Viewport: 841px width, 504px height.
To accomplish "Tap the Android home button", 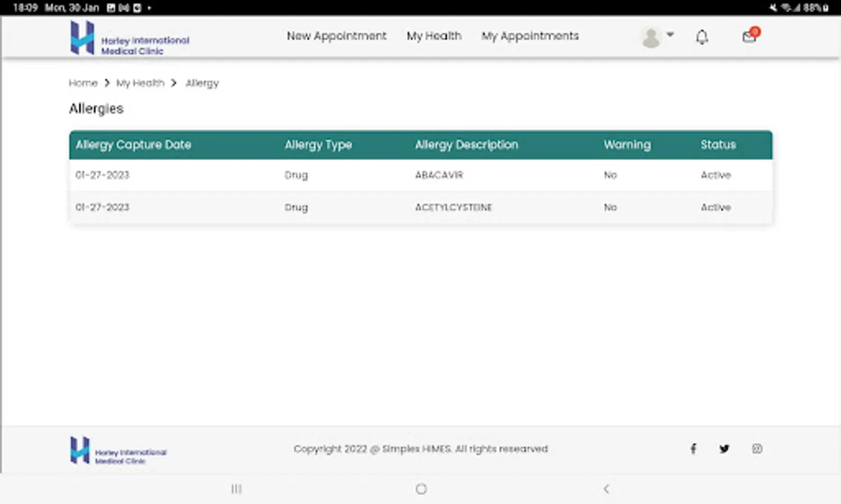I will pos(421,489).
